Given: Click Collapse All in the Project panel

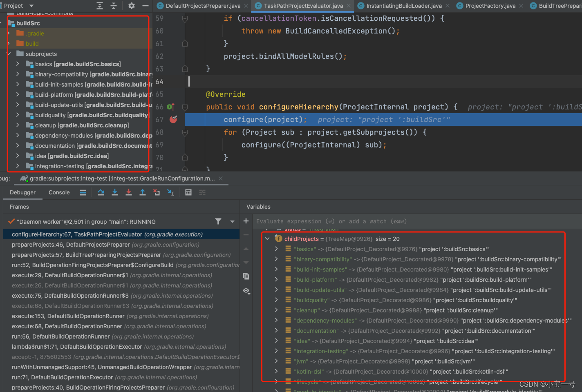Looking at the screenshot, I should coord(114,6).
